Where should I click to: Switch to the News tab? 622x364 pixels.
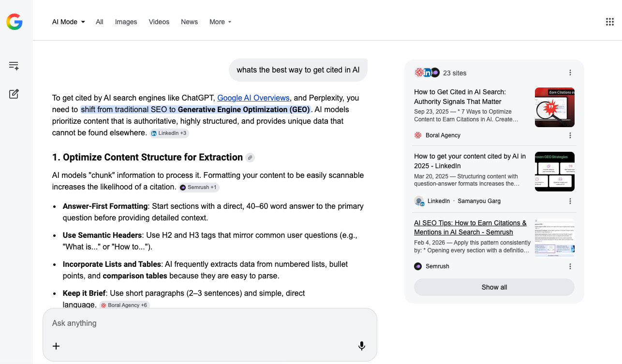pyautogui.click(x=189, y=22)
